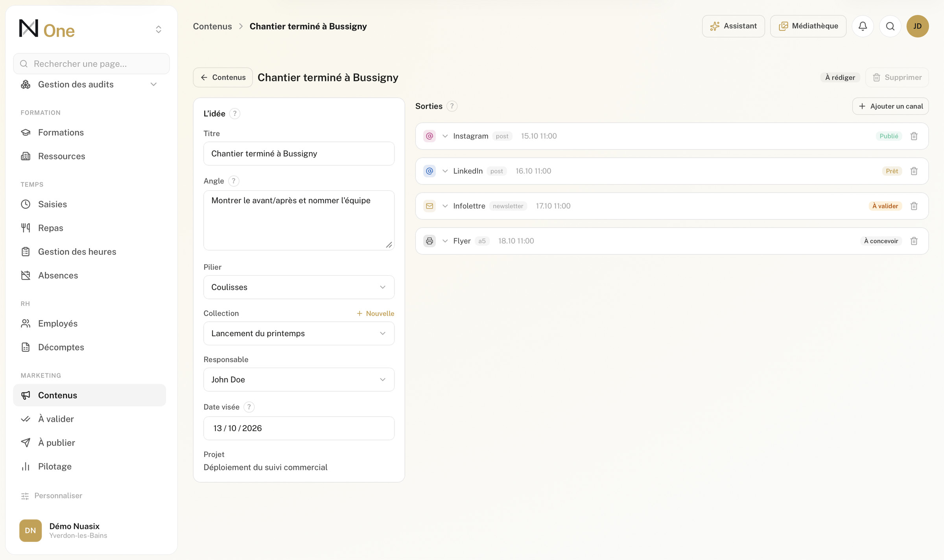Click the LinkedIn channel icon
The height and width of the screenshot is (560, 944).
point(430,171)
